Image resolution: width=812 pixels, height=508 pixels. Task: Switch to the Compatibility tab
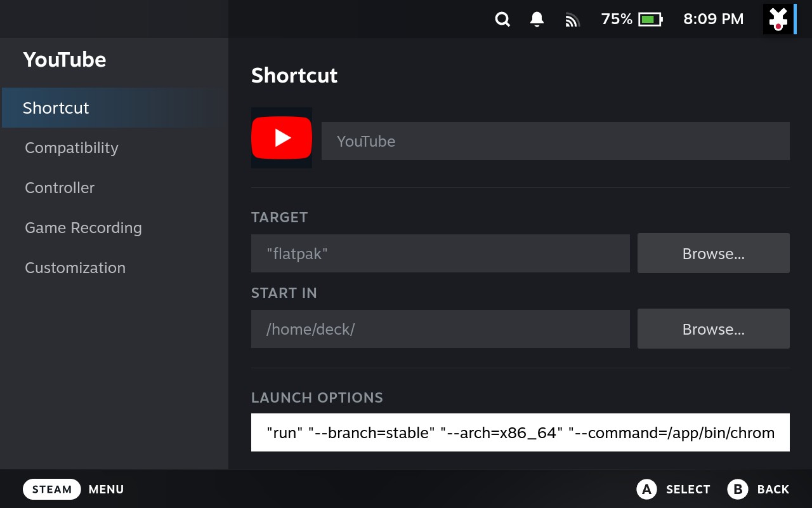pyautogui.click(x=114, y=148)
